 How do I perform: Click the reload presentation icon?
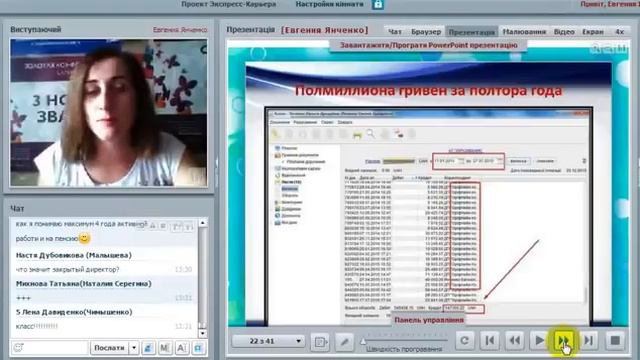(464, 340)
